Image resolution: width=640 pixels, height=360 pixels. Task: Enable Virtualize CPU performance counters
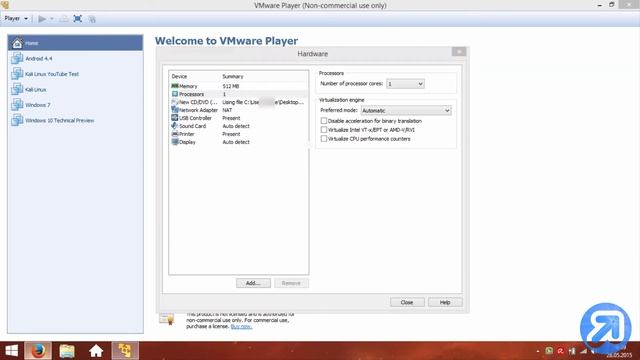[x=324, y=139]
